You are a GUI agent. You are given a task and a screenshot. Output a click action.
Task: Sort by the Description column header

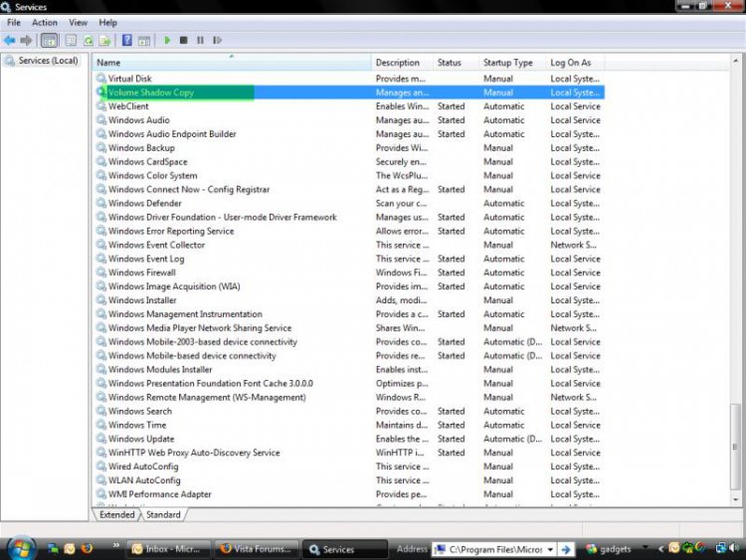pyautogui.click(x=402, y=63)
